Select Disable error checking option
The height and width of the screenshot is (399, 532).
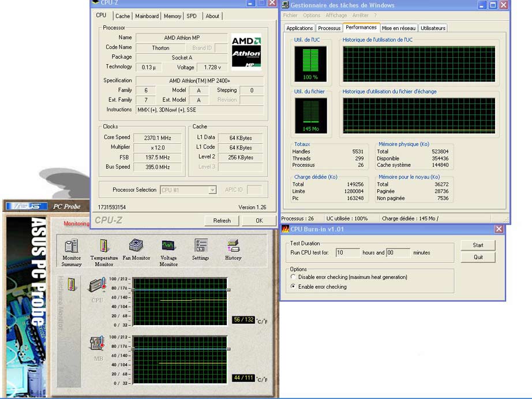coord(293,277)
